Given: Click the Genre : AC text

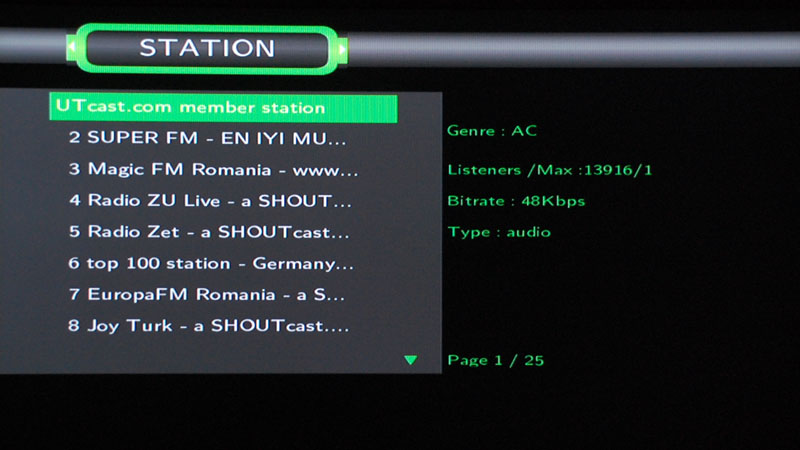Looking at the screenshot, I should (492, 131).
